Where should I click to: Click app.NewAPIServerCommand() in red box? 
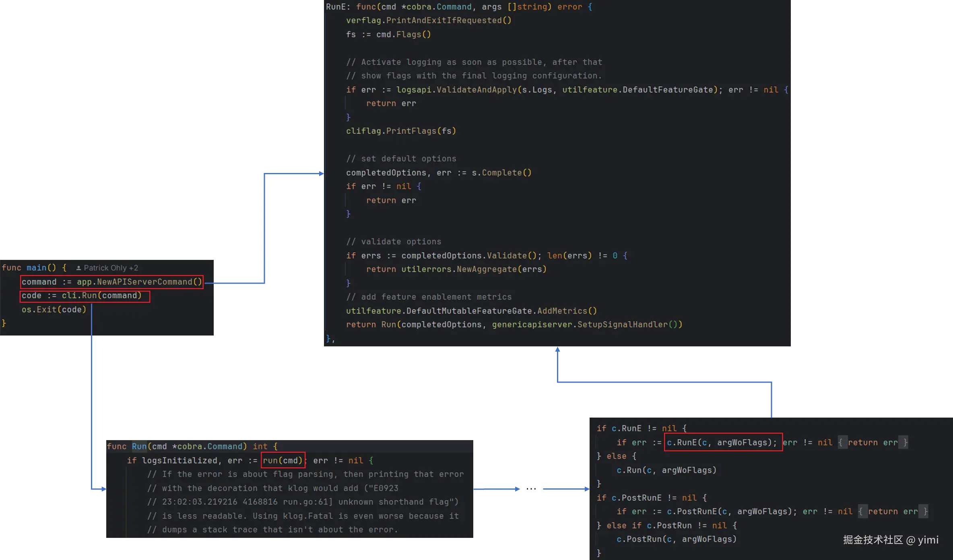(139, 282)
